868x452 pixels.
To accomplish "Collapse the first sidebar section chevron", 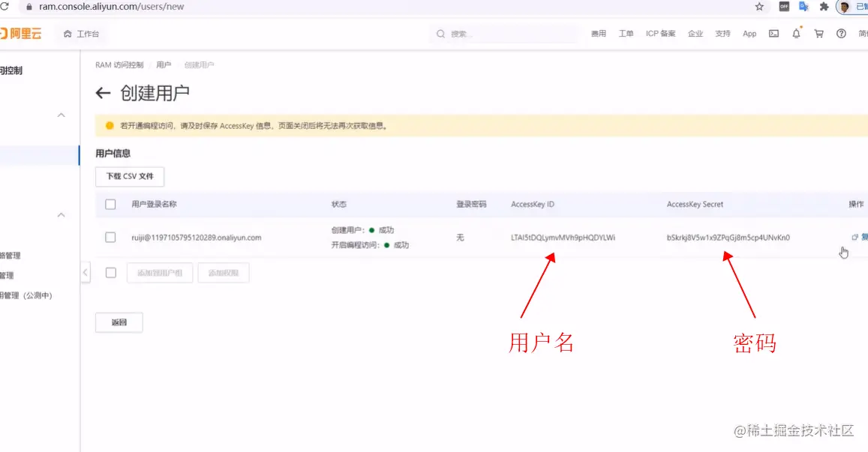I will pos(62,115).
